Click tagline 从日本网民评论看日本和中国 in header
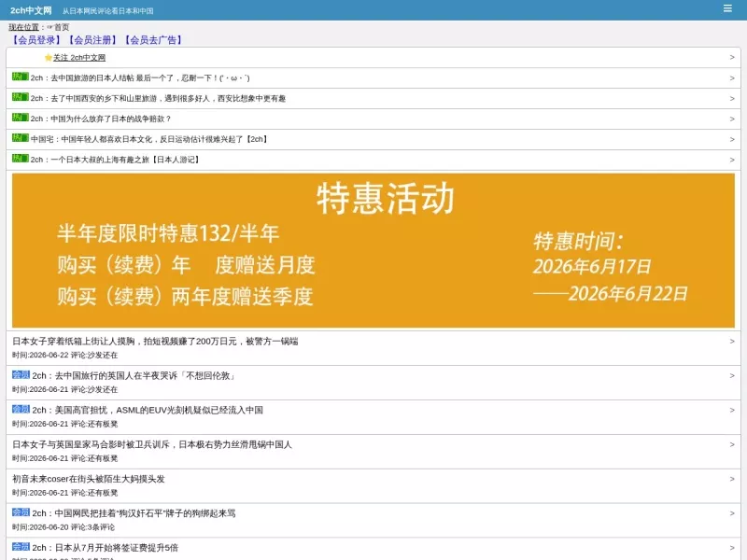Screen dimensions: 747x560 tap(108, 11)
